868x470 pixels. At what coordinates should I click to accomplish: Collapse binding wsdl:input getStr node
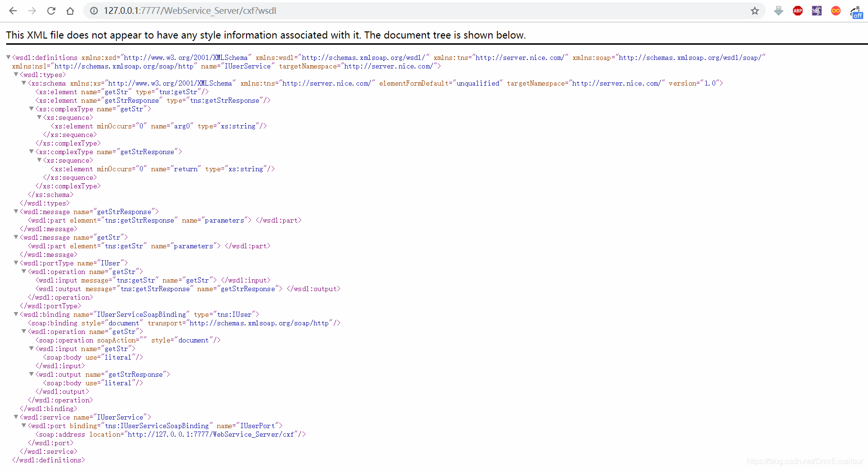click(x=31, y=348)
